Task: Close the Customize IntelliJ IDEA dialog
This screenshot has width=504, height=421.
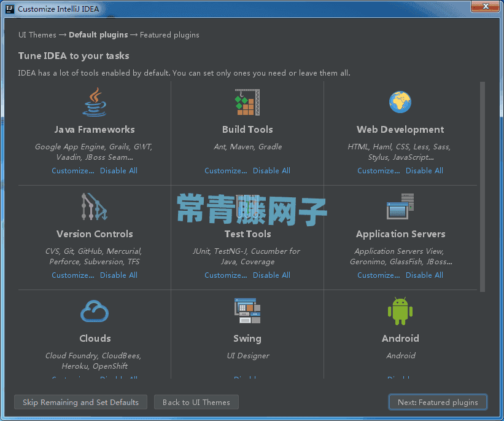Action: pyautogui.click(x=486, y=6)
